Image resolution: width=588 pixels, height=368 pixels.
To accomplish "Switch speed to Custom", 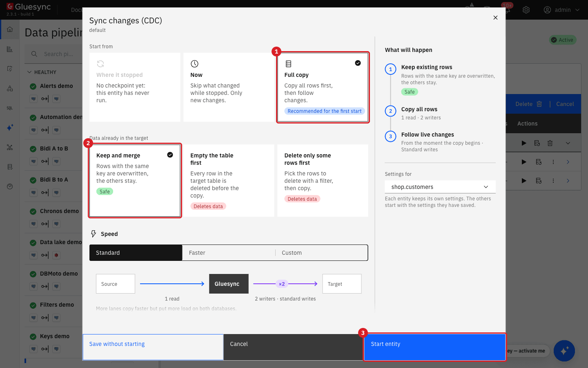I will [x=322, y=253].
